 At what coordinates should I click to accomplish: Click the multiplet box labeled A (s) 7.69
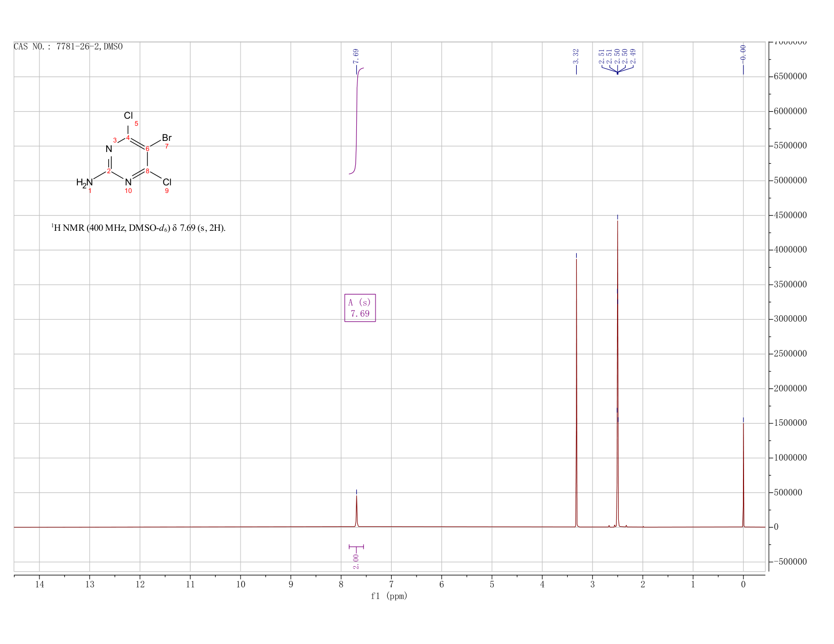pyautogui.click(x=360, y=308)
